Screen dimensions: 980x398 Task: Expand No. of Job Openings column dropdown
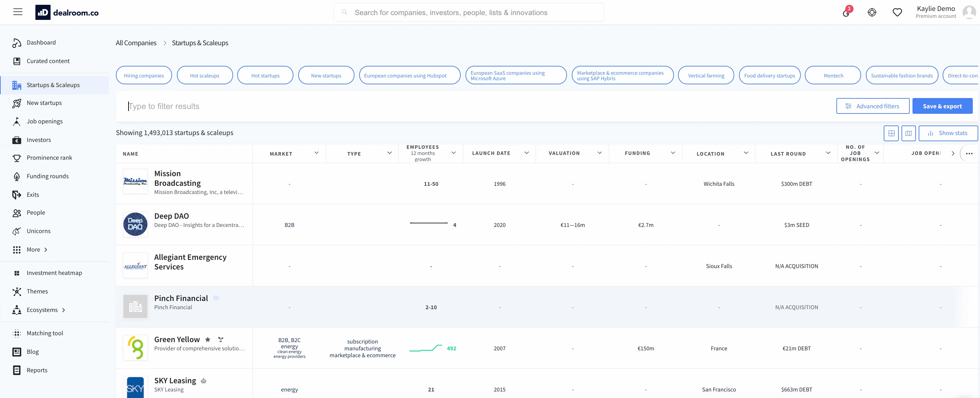point(877,153)
